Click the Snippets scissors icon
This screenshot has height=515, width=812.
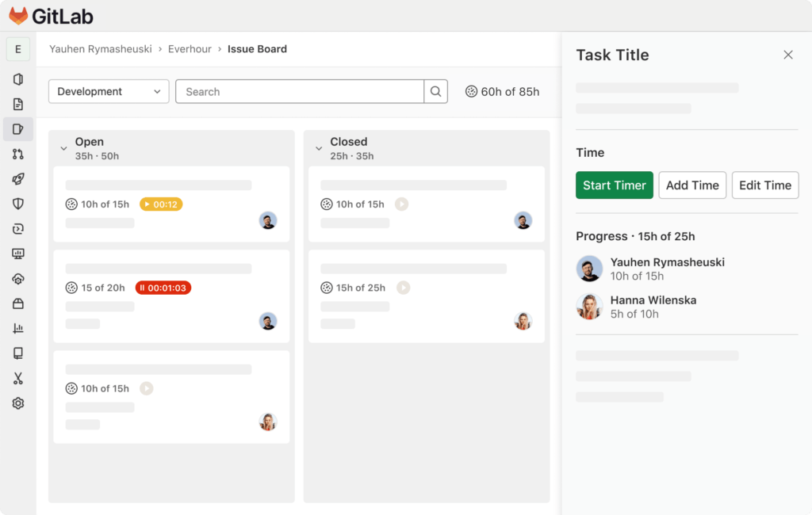[x=17, y=379]
